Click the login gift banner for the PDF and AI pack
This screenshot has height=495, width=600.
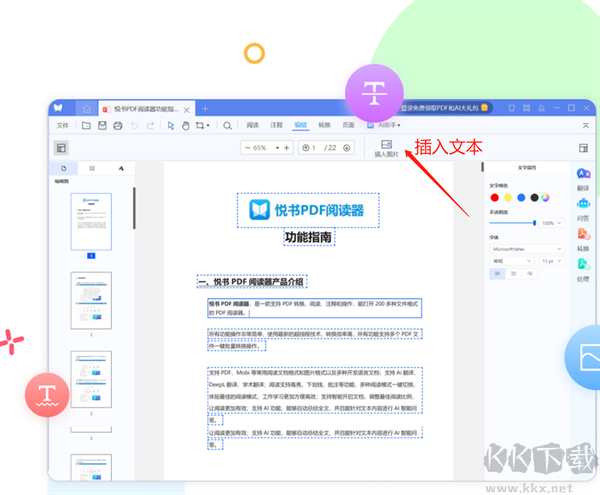[x=445, y=108]
